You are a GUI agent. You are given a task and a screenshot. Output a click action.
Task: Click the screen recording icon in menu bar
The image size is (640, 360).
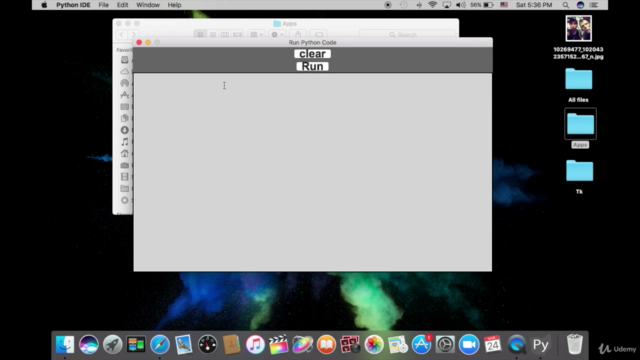click(x=388, y=5)
